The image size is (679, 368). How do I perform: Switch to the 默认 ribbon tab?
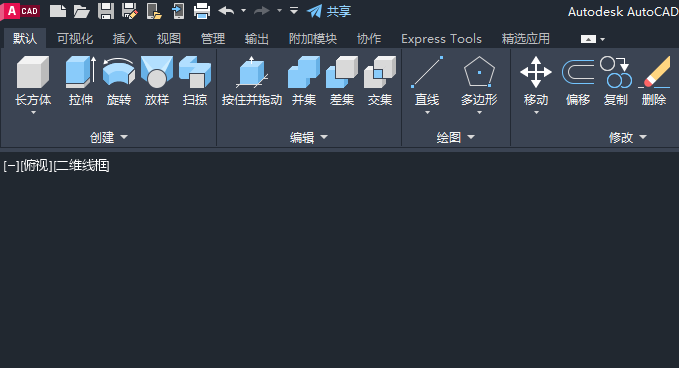click(25, 39)
